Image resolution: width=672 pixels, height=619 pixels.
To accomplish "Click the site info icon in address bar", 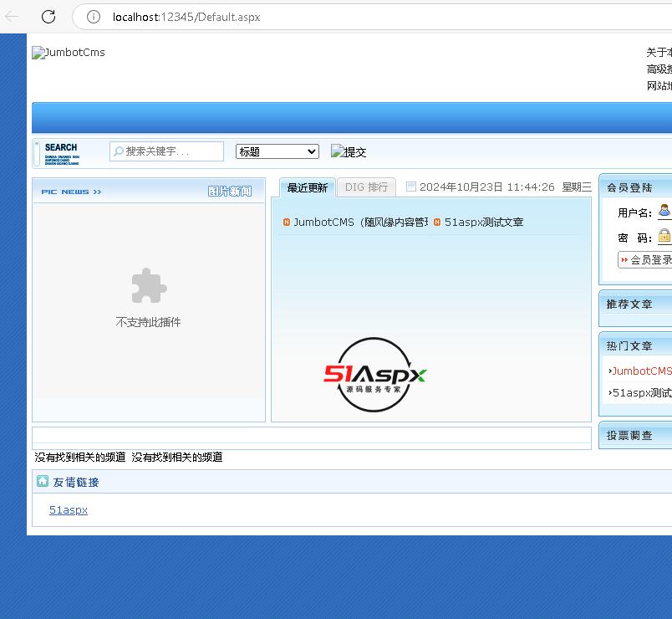I will tap(94, 17).
